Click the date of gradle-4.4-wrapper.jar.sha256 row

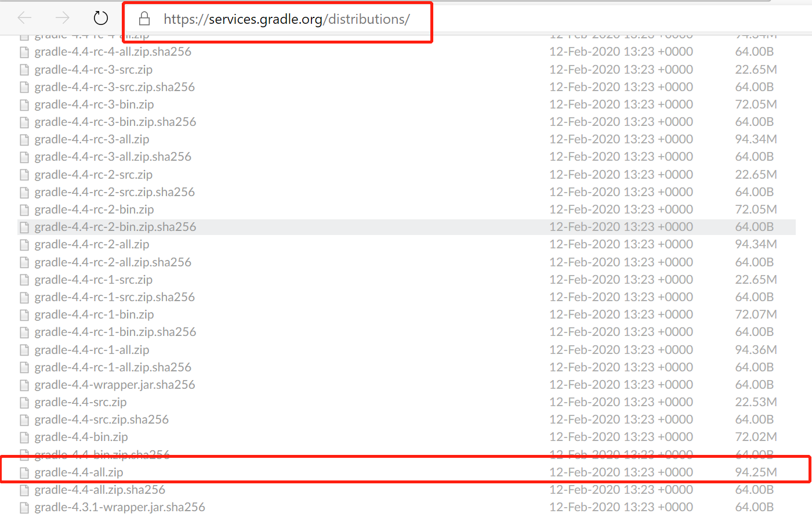coord(621,385)
